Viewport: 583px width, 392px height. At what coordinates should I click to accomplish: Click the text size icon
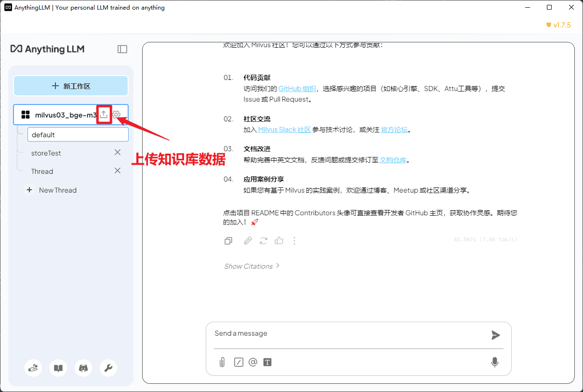267,362
